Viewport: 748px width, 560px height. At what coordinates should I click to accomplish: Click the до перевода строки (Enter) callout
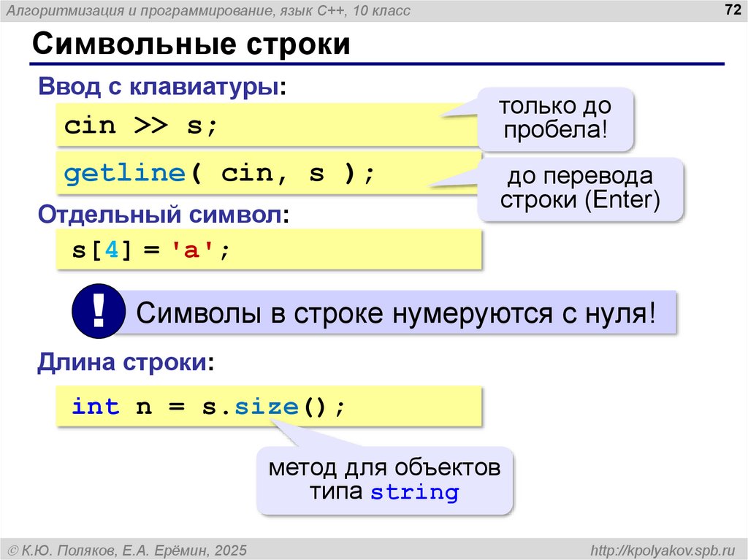(580, 188)
